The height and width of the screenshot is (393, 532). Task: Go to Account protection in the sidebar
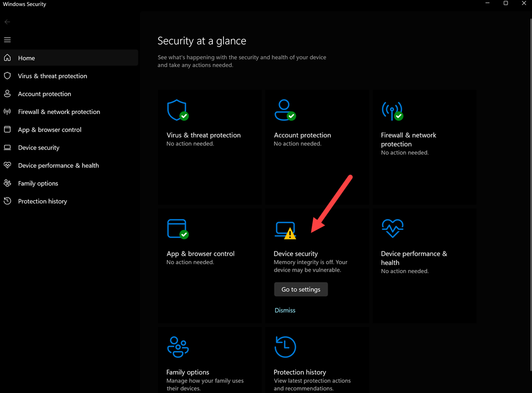click(44, 94)
